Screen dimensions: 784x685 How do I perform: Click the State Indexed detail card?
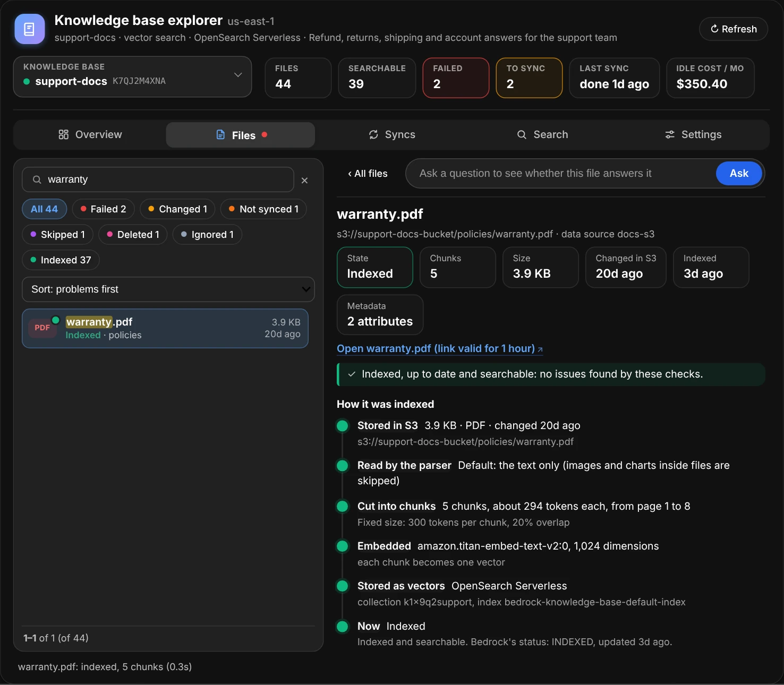[x=375, y=268]
